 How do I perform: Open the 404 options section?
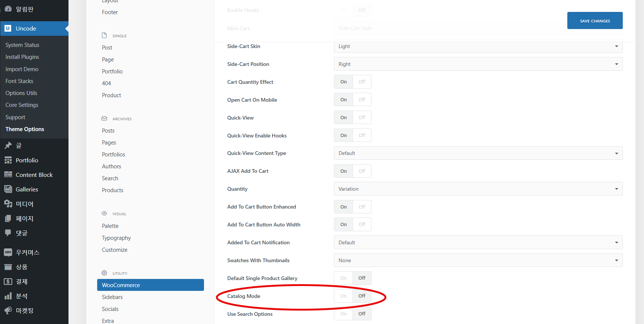[x=106, y=83]
